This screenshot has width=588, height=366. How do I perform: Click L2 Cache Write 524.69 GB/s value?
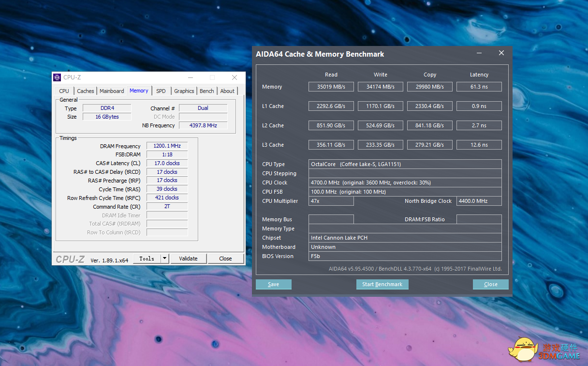(381, 125)
